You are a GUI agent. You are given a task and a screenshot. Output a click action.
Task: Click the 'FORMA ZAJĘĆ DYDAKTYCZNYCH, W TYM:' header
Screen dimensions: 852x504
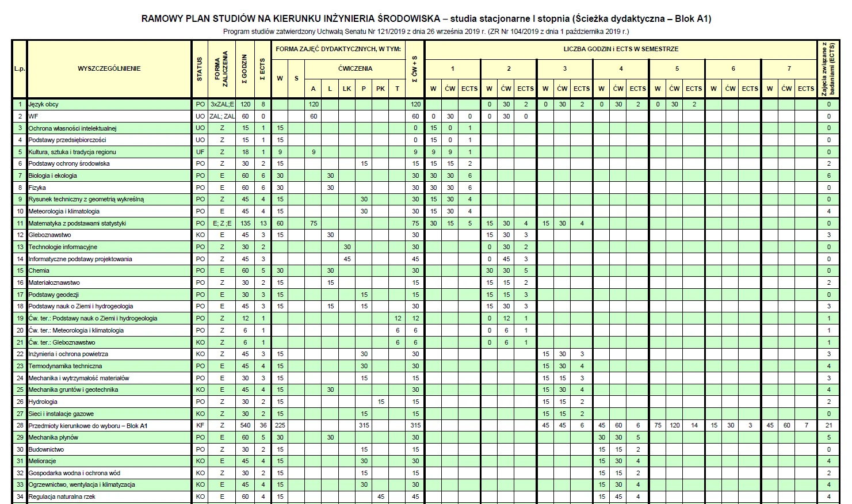(338, 49)
